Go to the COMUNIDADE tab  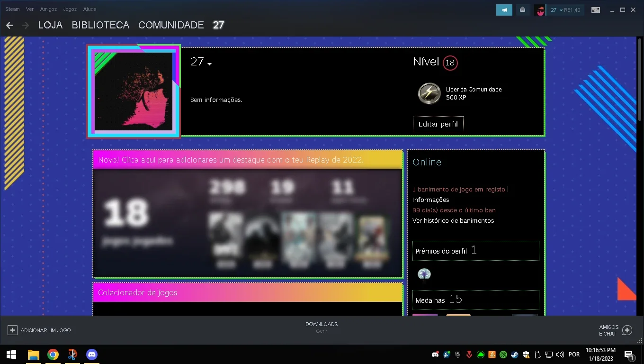coord(171,25)
